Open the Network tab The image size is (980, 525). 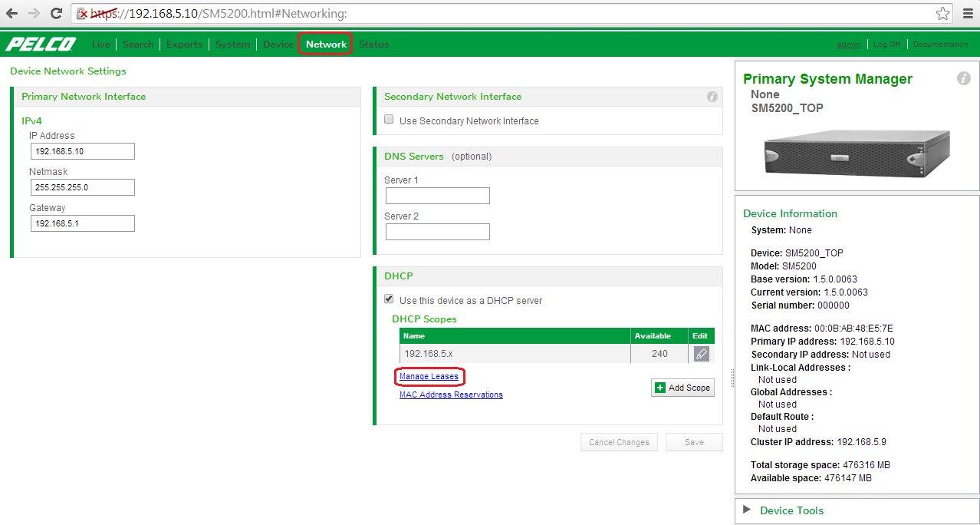coord(326,45)
